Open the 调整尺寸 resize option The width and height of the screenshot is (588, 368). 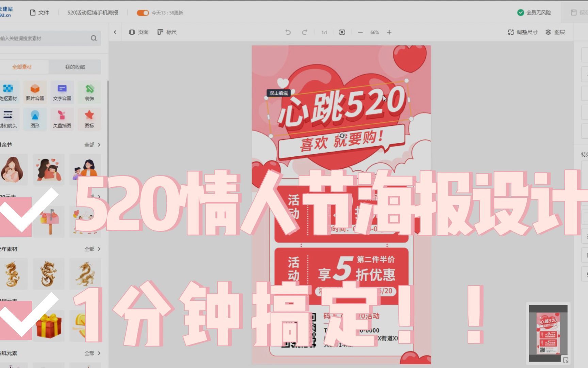coord(523,32)
